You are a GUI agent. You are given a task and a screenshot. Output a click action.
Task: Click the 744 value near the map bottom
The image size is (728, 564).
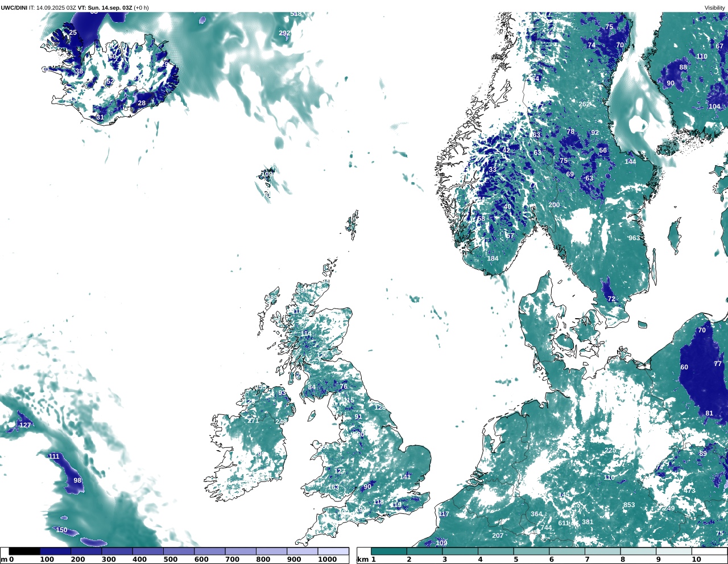pos(546,528)
